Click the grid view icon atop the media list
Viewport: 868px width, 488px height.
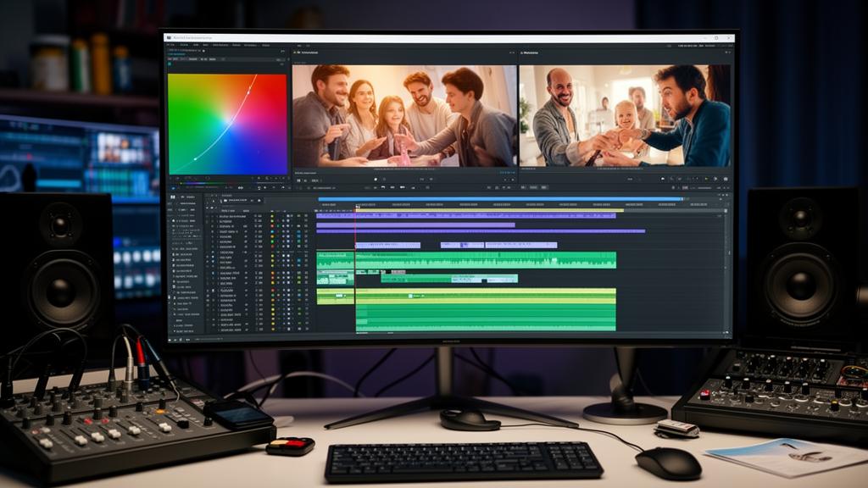coord(173,197)
